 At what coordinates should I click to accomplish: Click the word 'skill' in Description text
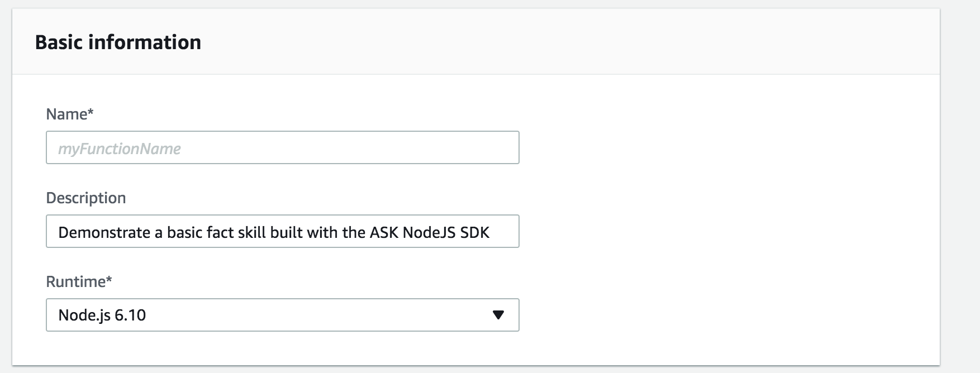click(252, 232)
